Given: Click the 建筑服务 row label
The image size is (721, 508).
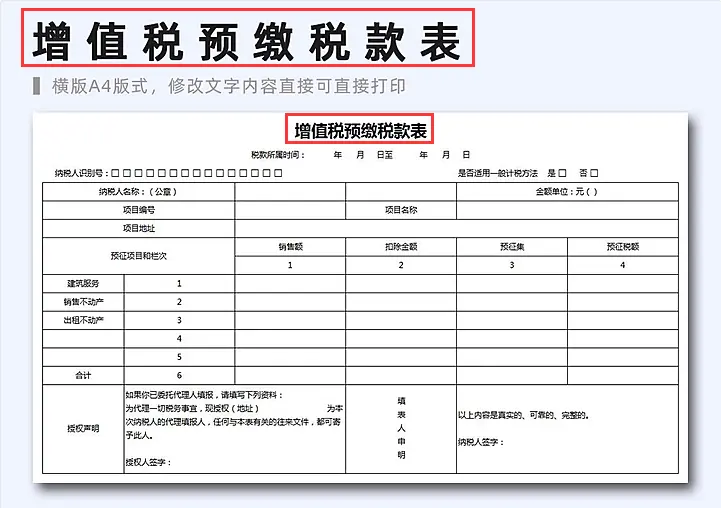Looking at the screenshot, I should pos(82,284).
